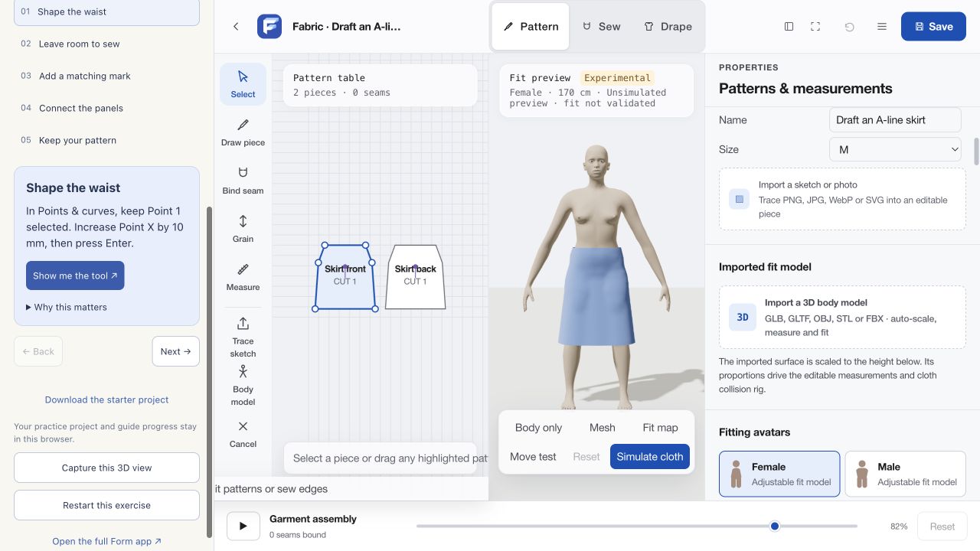980x551 pixels.
Task: Select the Select arrow tool
Action: click(243, 84)
